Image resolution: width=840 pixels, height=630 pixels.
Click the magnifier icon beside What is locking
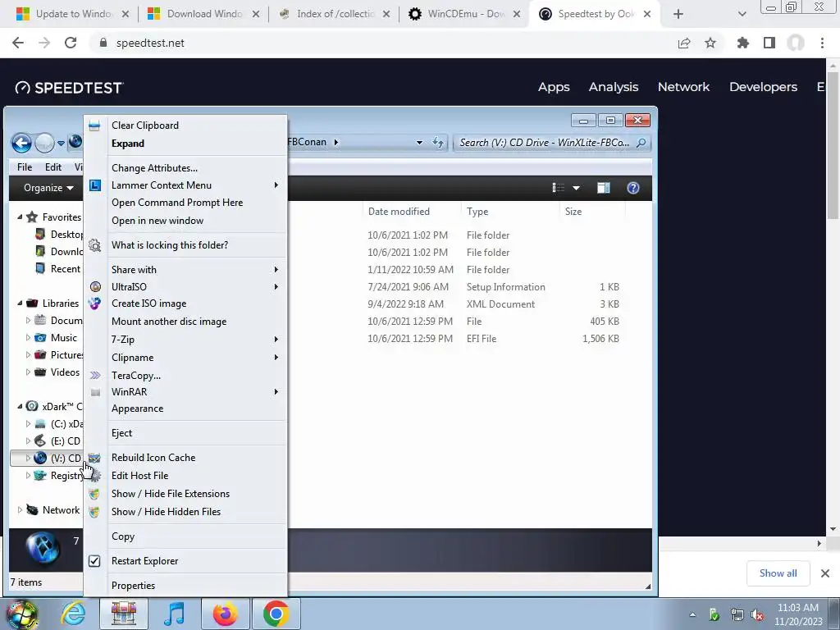click(x=95, y=245)
